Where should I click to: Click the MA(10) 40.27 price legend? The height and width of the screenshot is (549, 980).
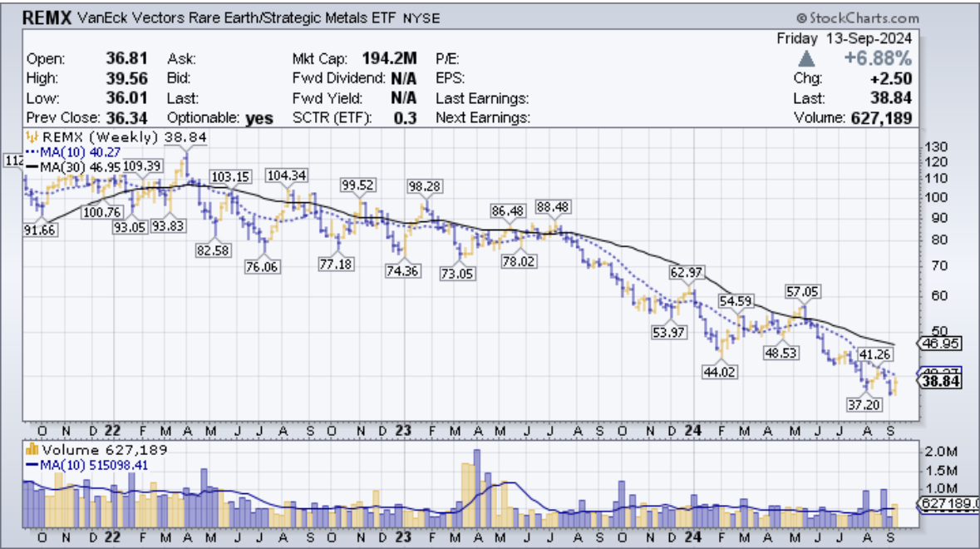(73, 152)
